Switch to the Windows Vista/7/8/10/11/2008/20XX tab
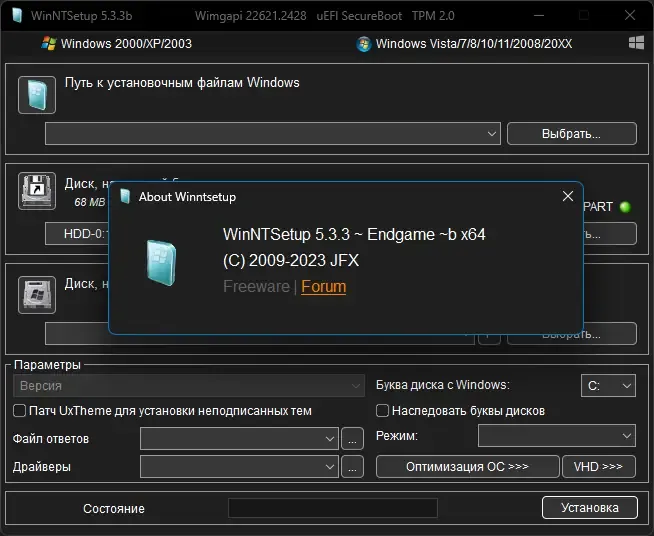The height and width of the screenshot is (536, 654). point(464,44)
